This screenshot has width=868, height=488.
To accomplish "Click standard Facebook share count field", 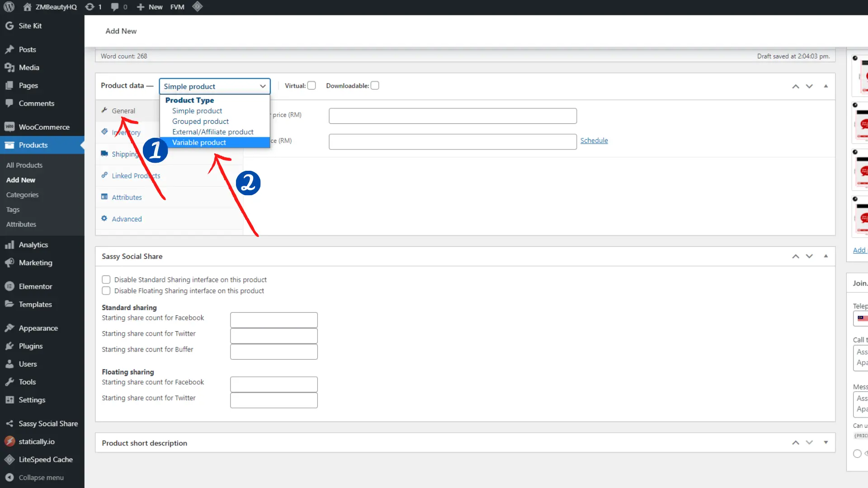I will [274, 320].
